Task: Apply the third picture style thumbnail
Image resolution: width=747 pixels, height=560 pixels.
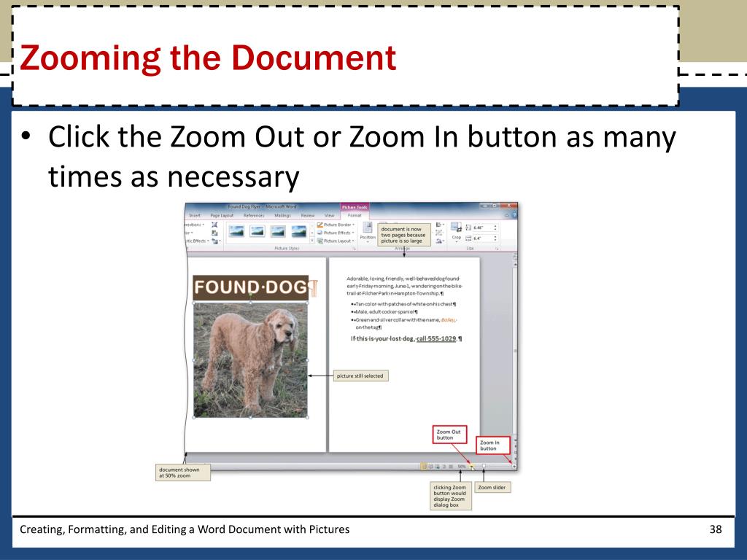Action: pyautogui.click(x=278, y=231)
